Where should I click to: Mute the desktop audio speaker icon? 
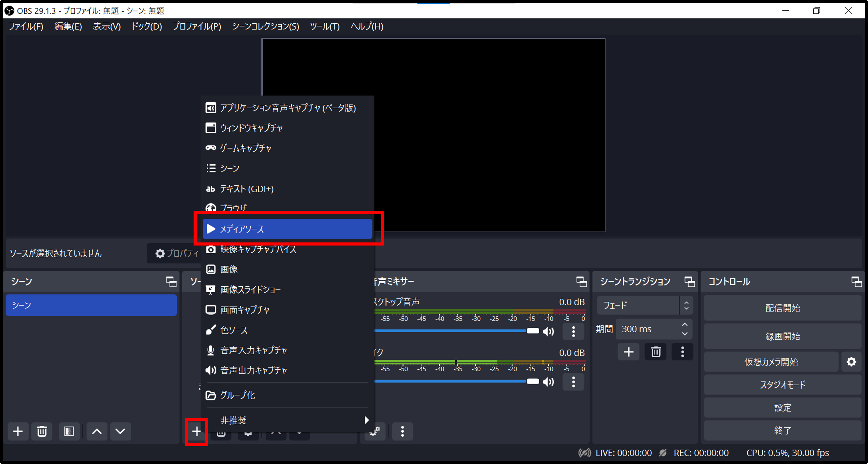pyautogui.click(x=548, y=331)
